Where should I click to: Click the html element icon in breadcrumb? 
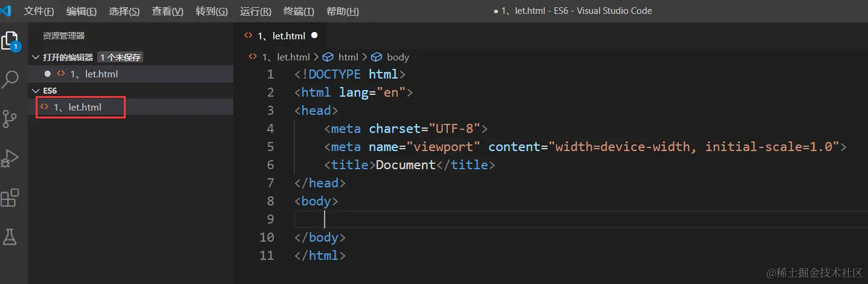(x=328, y=57)
